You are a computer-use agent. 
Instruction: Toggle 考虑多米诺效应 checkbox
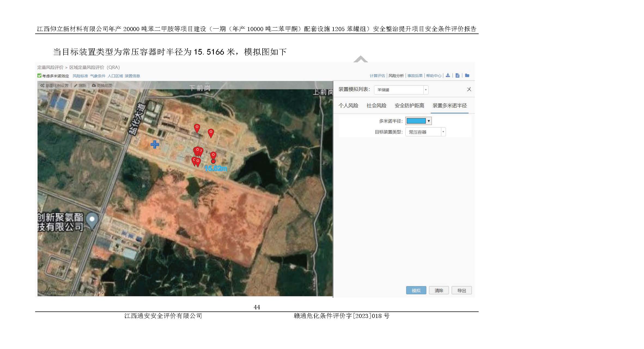pos(40,76)
